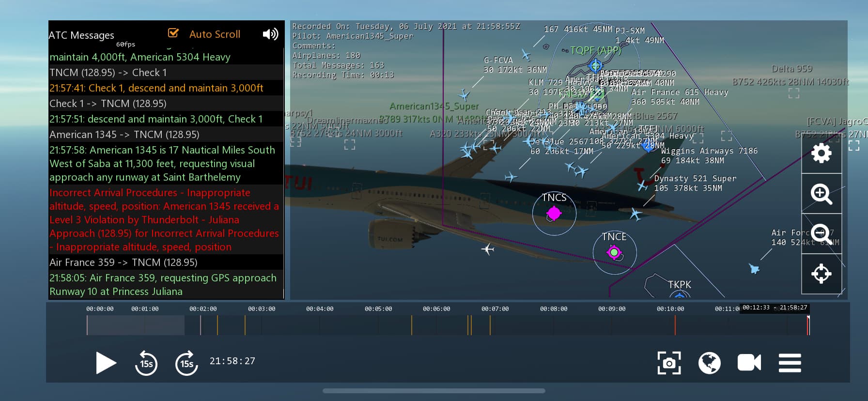
Task: Select message 'Air France 359 -> TNCM (128.95)'
Action: coord(166,262)
